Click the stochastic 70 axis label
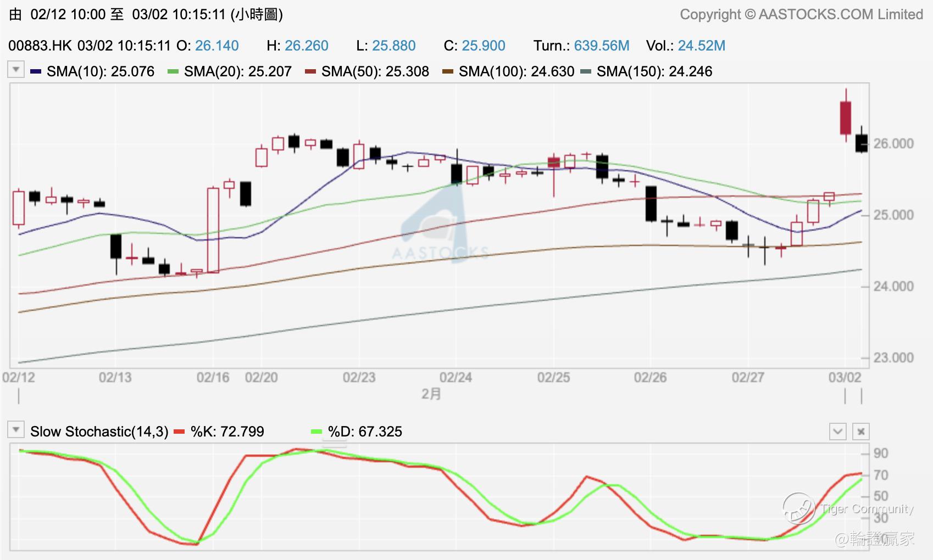This screenshot has height=560, width=933. 881,475
